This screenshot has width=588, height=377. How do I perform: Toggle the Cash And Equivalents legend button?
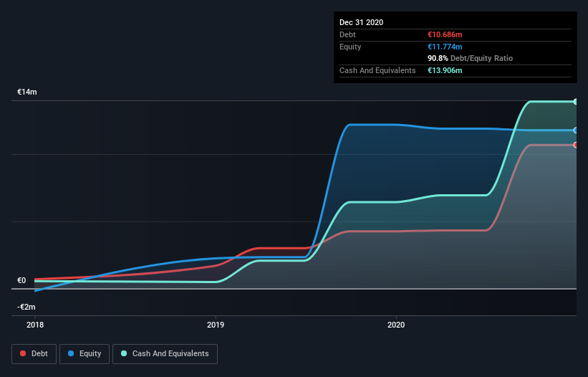pos(165,354)
